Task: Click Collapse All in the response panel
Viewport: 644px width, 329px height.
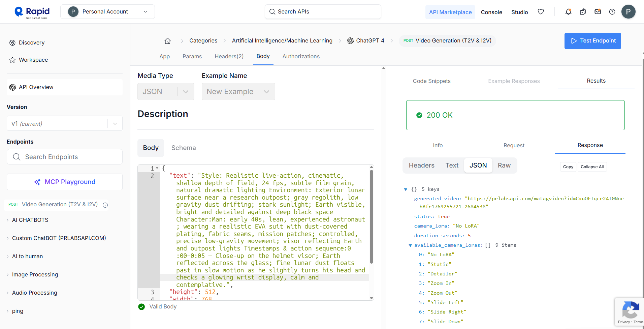Action: (x=592, y=167)
